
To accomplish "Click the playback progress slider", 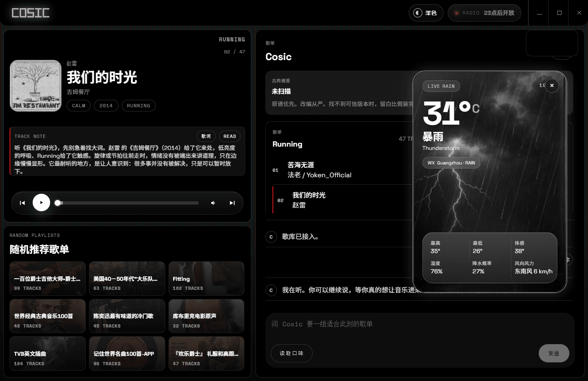I will point(127,203).
